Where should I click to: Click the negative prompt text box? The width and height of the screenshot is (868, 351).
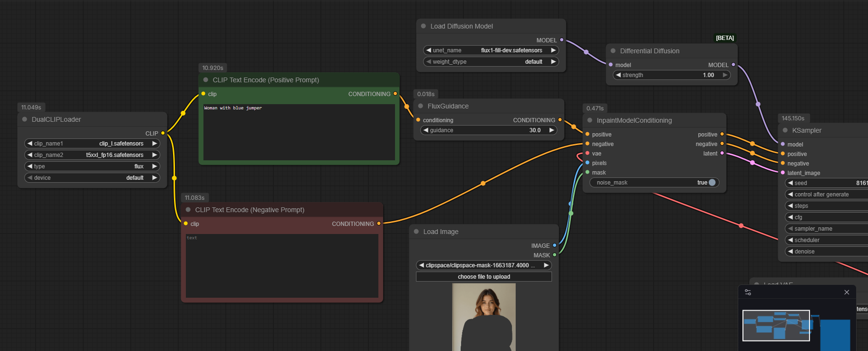(x=282, y=266)
